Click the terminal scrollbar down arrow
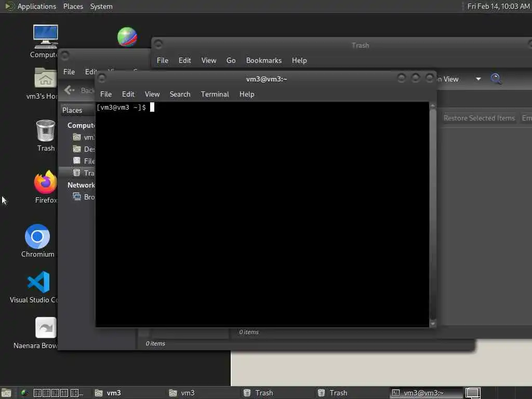Viewport: 532px width, 399px height. [x=433, y=324]
